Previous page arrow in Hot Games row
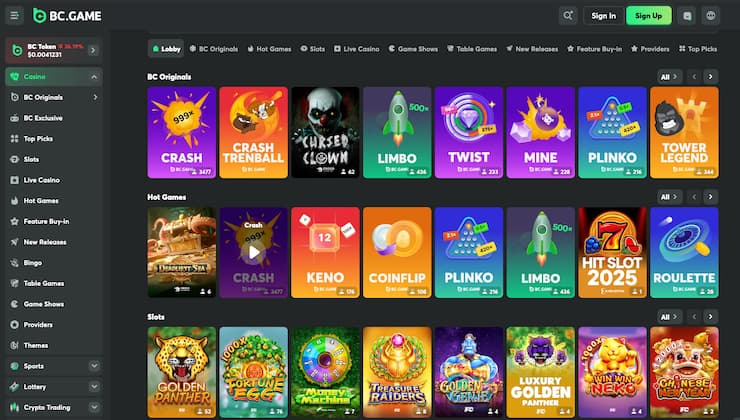This screenshot has width=740, height=420. [694, 197]
